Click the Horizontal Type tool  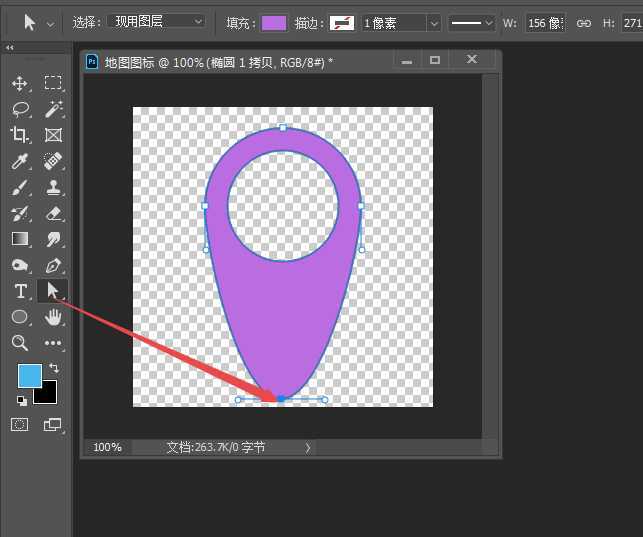20,291
